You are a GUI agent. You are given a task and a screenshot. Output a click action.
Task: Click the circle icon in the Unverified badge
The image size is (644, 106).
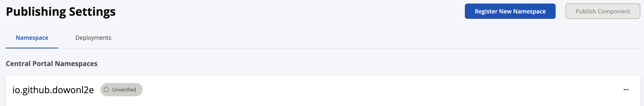coord(106,90)
